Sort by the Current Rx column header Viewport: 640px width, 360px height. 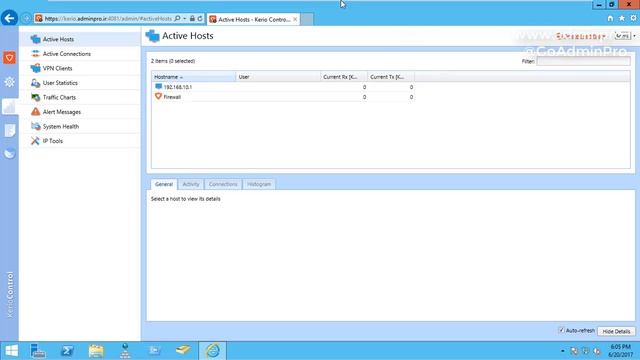344,77
